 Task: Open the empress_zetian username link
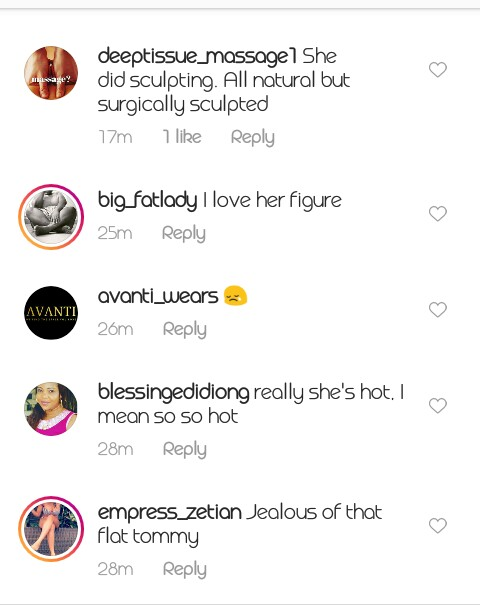[x=170, y=512]
